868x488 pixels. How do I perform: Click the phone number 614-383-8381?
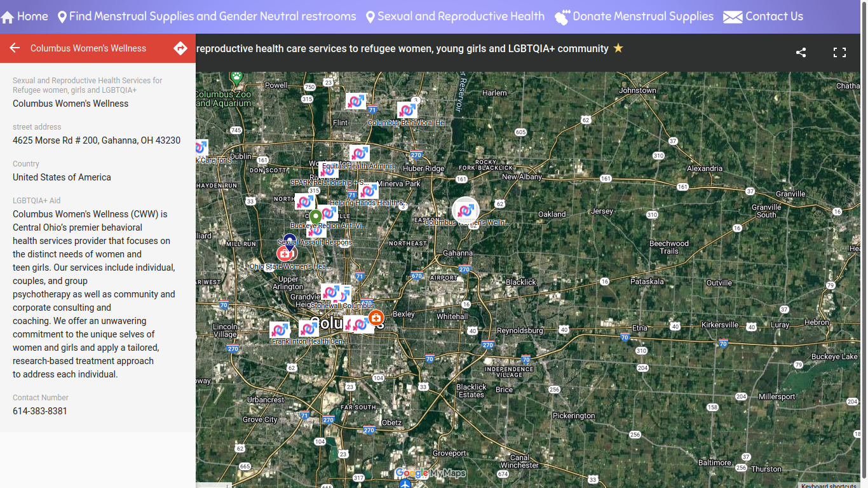tap(40, 411)
